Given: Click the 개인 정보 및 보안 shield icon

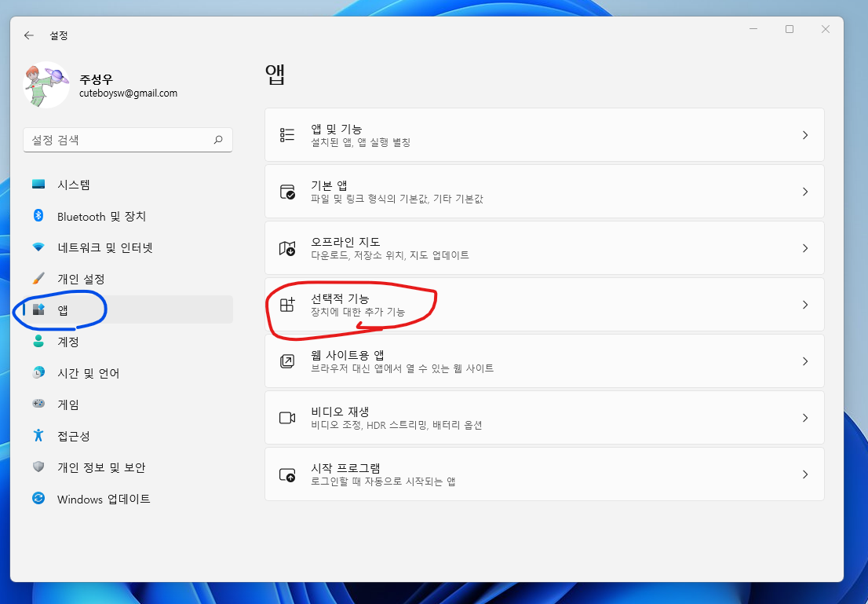Looking at the screenshot, I should point(38,467).
